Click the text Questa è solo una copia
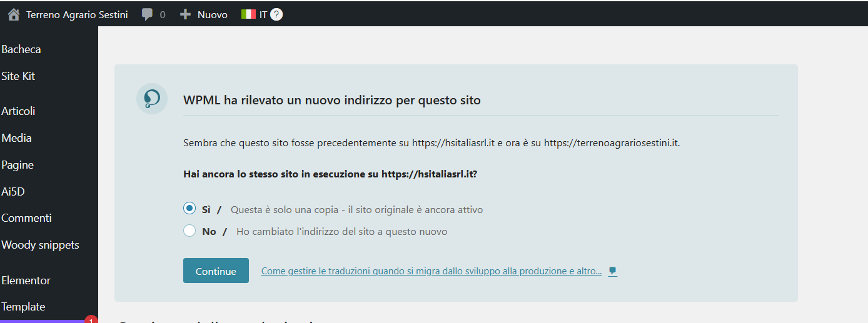The width and height of the screenshot is (868, 323). click(x=356, y=210)
